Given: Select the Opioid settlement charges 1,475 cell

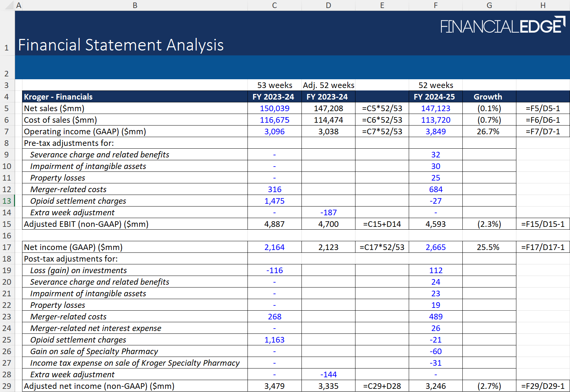Looking at the screenshot, I should click(274, 201).
